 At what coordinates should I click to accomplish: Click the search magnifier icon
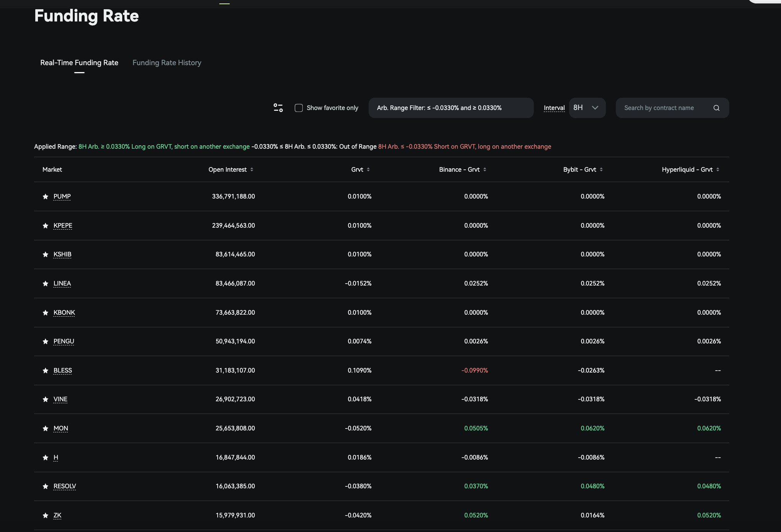(x=716, y=108)
